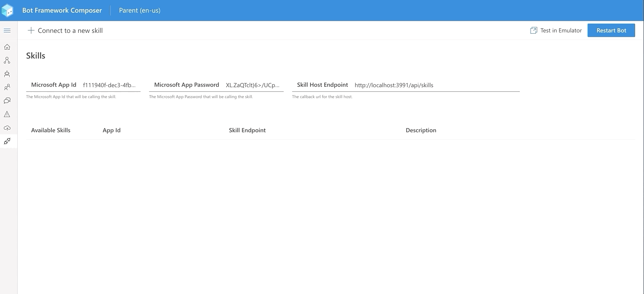Toggle the hamburger menu in the sidebar
The image size is (644, 294).
[7, 30]
